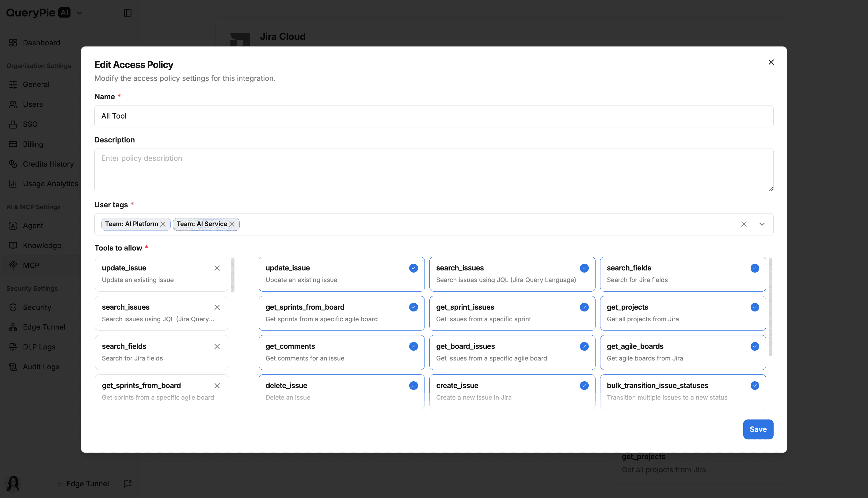
Task: Close the Edit Access Policy dialog
Action: click(771, 62)
